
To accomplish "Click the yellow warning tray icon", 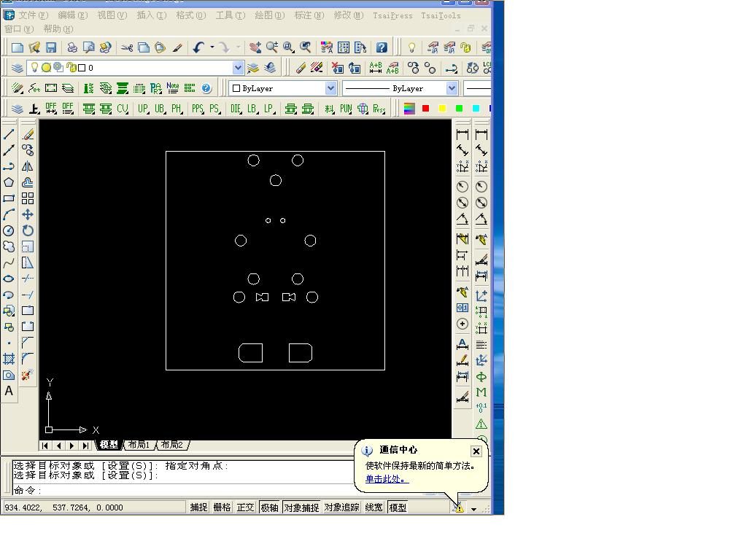I will click(x=459, y=508).
